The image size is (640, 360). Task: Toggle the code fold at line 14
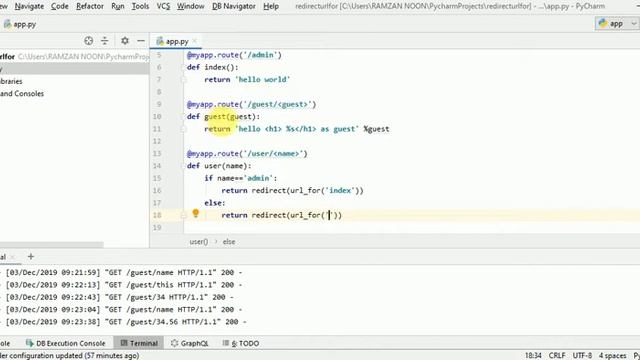point(183,166)
